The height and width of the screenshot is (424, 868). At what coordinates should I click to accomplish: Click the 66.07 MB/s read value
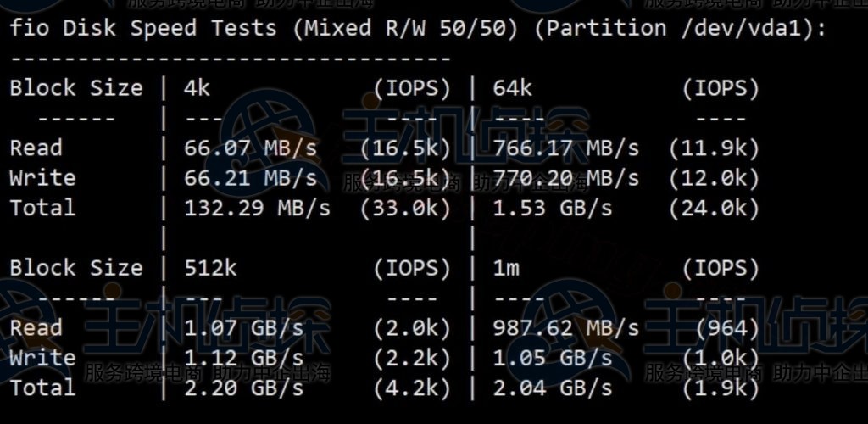click(250, 148)
